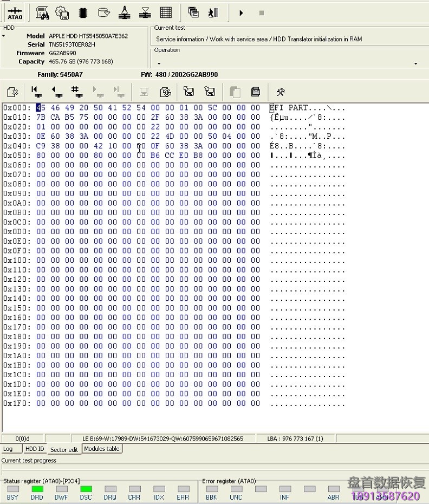Open the HDD ID tab

click(35, 449)
